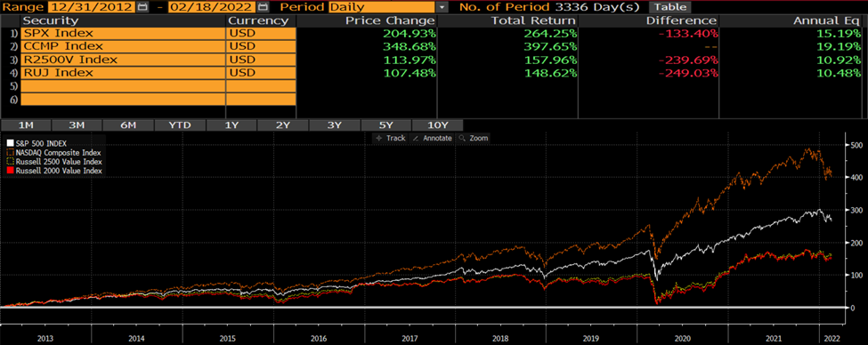Open calendar icon beside end date 02/18/2022
The image size is (868, 345).
point(263,7)
